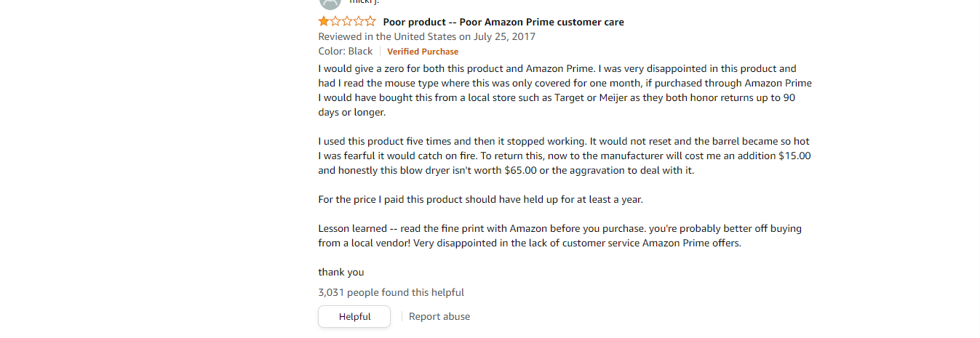Image resolution: width=980 pixels, height=338 pixels.
Task: Click the fourth empty rating star
Action: point(359,21)
